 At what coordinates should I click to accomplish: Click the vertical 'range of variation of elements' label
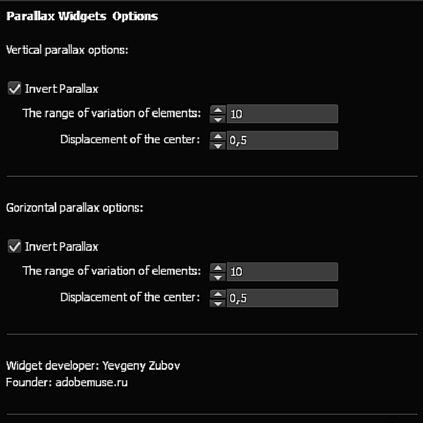point(112,113)
